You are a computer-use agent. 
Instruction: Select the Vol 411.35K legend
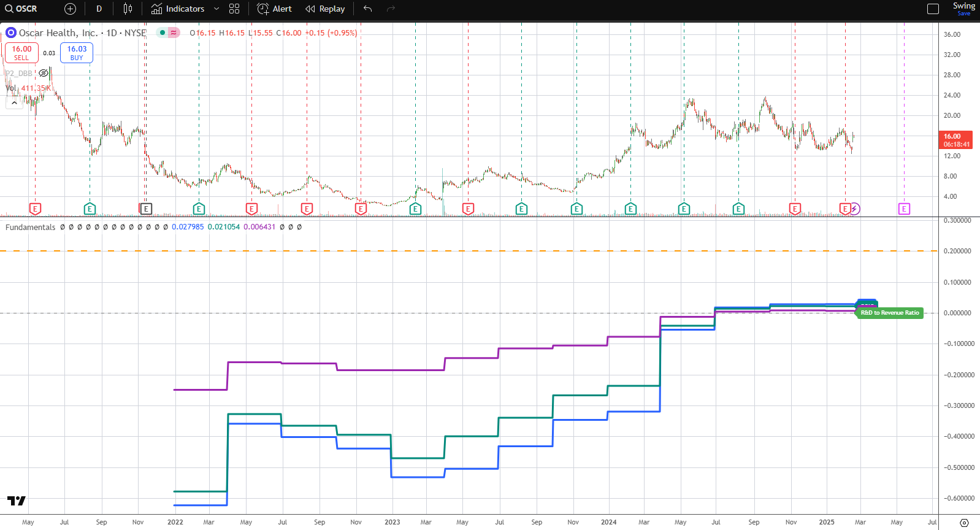[x=28, y=88]
